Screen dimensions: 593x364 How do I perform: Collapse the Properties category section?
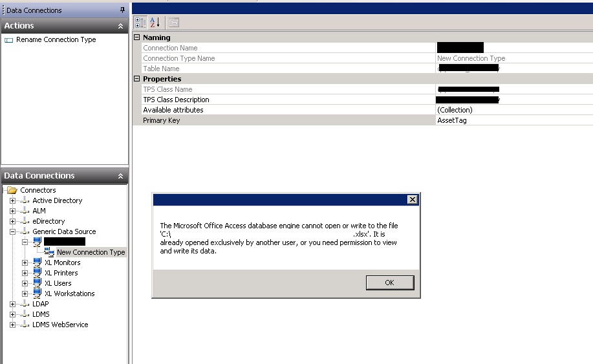pos(136,79)
